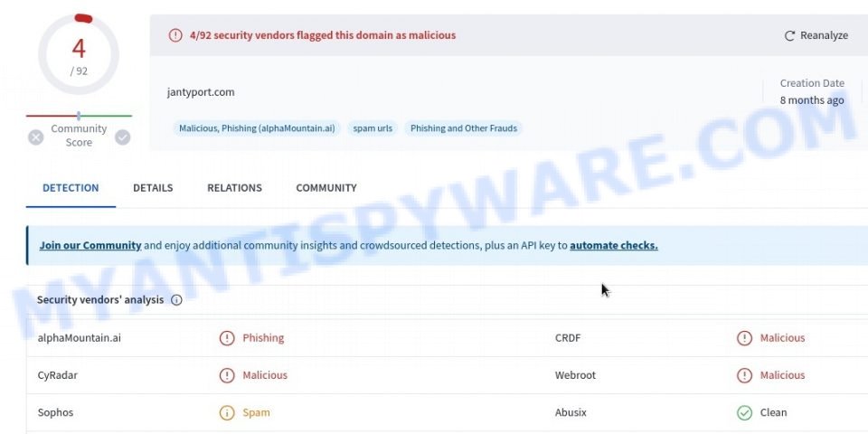Click the red alert icon beside 4/92 banner
Viewport: 868px width, 434px height.
pyautogui.click(x=175, y=35)
